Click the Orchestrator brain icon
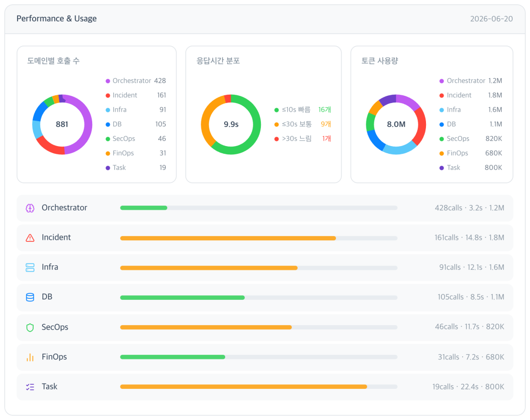The image size is (530, 420). click(x=30, y=208)
